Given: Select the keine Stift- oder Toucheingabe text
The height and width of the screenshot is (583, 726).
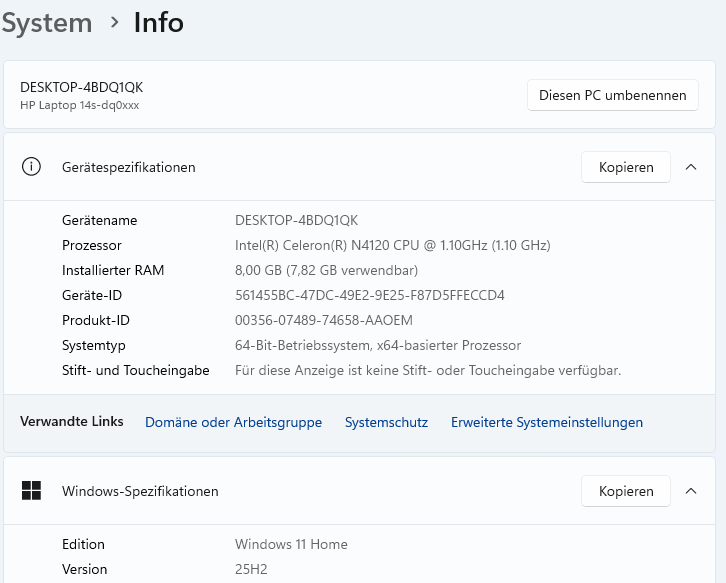Looking at the screenshot, I should [x=428, y=370].
